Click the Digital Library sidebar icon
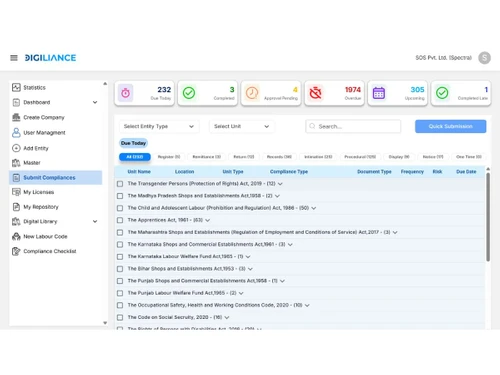Viewport: 500px width, 375px height. tap(16, 221)
